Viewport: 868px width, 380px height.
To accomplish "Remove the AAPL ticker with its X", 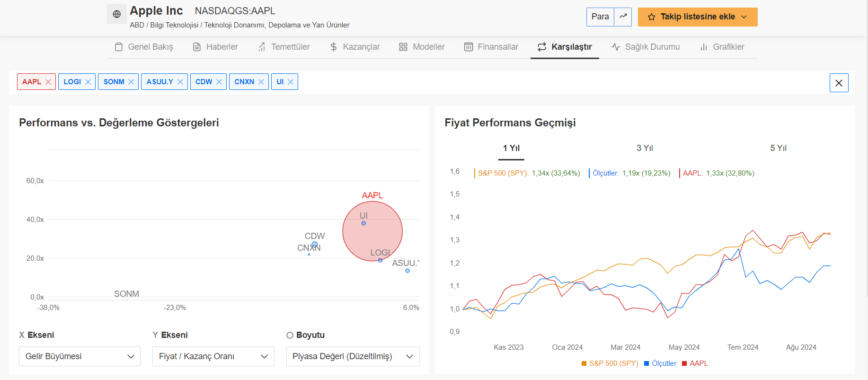I will pos(48,82).
